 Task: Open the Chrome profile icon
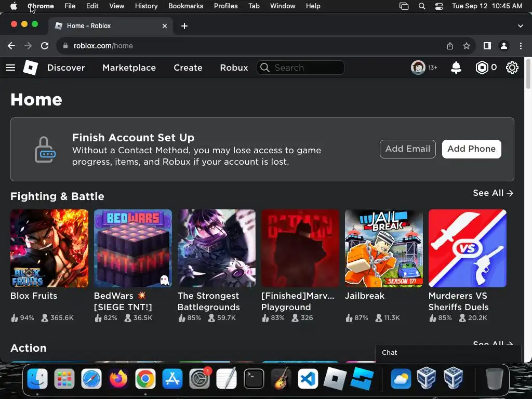click(x=504, y=46)
